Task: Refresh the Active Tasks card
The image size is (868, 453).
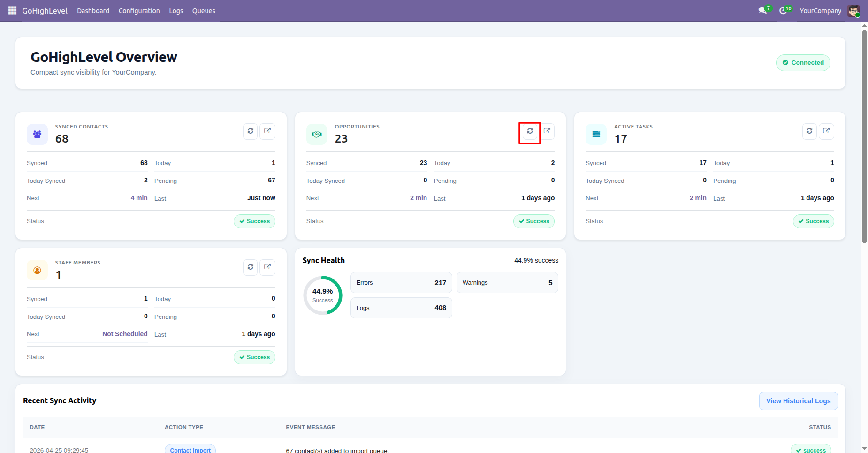Action: [x=809, y=131]
